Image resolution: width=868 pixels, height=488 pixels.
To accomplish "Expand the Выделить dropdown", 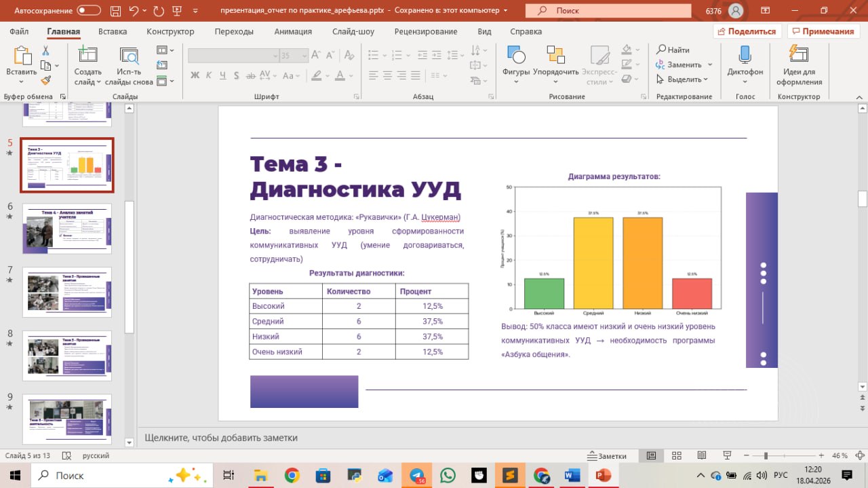I will 705,79.
